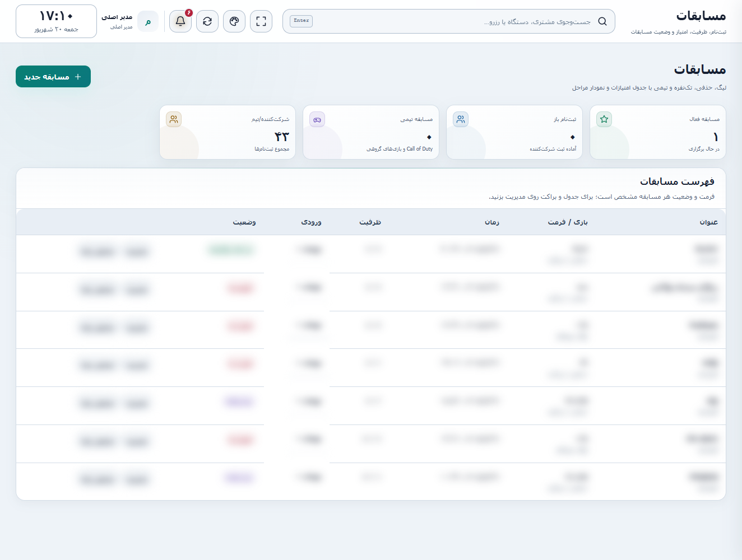Click the ۴۳ participants count

(281, 137)
